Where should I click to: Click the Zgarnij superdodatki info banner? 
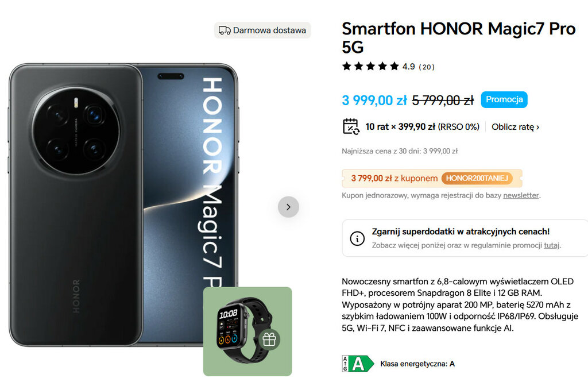tap(465, 238)
